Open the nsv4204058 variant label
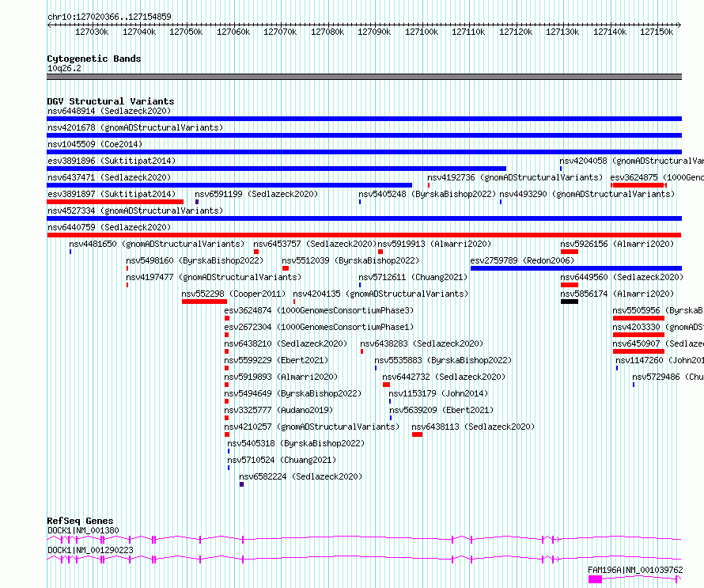The height and width of the screenshot is (588, 704). click(x=631, y=161)
